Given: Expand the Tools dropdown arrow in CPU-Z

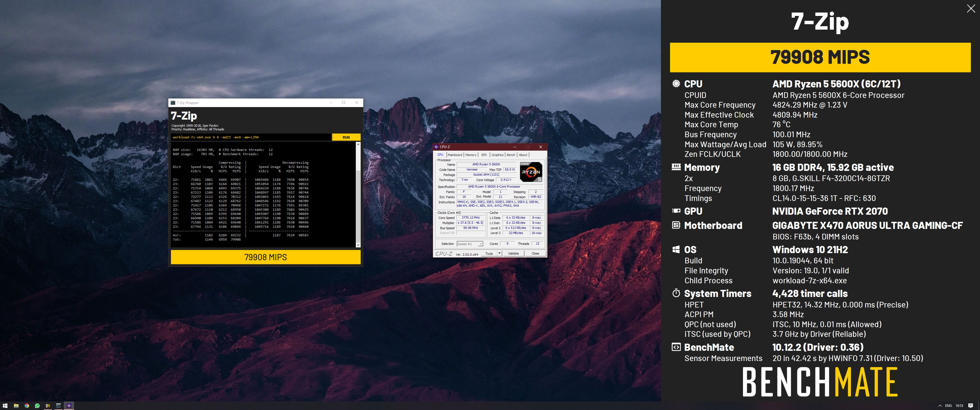Looking at the screenshot, I should pos(499,253).
